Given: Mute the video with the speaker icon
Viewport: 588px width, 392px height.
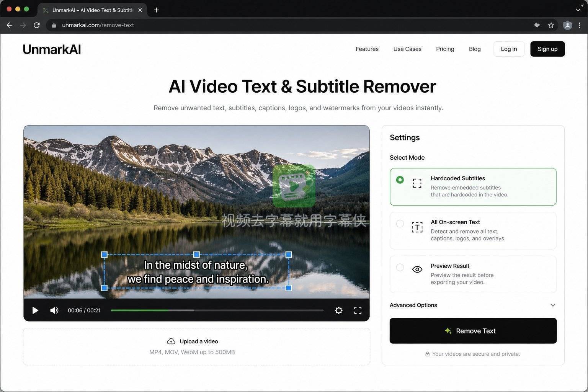Looking at the screenshot, I should [54, 310].
